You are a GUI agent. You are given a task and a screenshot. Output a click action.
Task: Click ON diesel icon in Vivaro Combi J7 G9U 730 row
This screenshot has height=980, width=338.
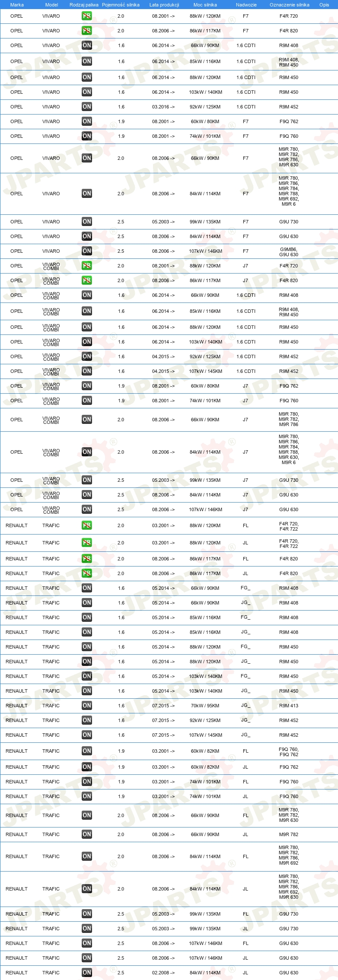(x=87, y=480)
